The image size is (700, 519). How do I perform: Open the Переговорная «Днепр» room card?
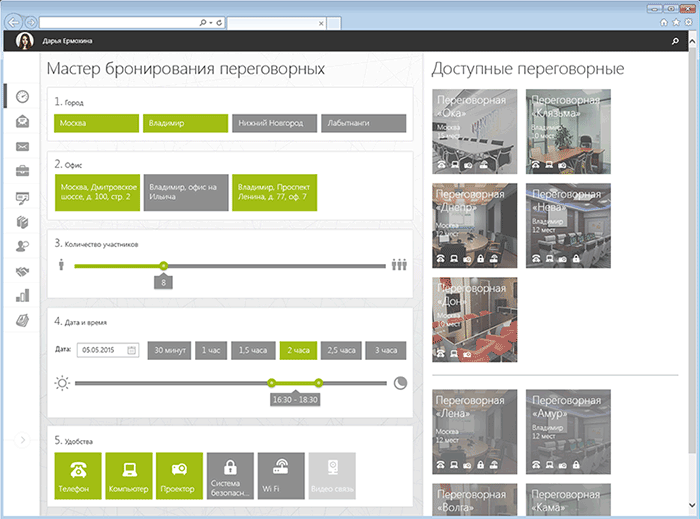click(x=475, y=225)
